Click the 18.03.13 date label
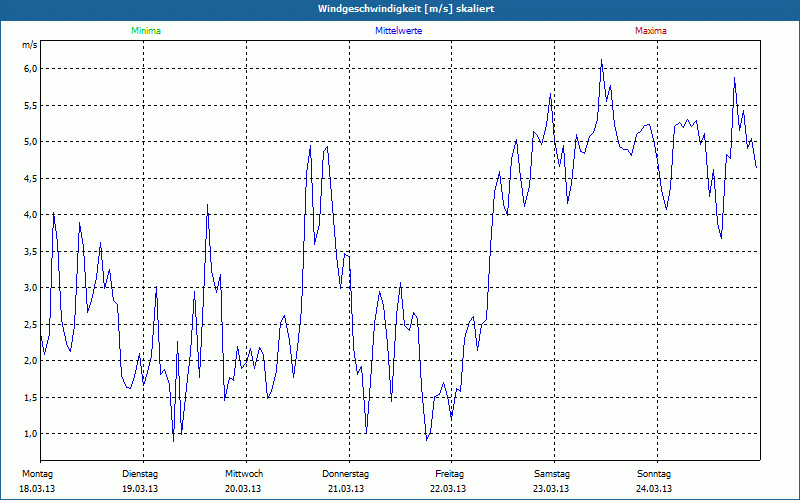The width and height of the screenshot is (800, 500). click(x=37, y=489)
